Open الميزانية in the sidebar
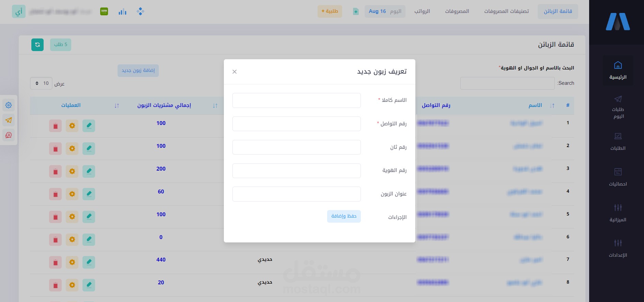Image resolution: width=644 pixels, height=302 pixels. (618, 213)
